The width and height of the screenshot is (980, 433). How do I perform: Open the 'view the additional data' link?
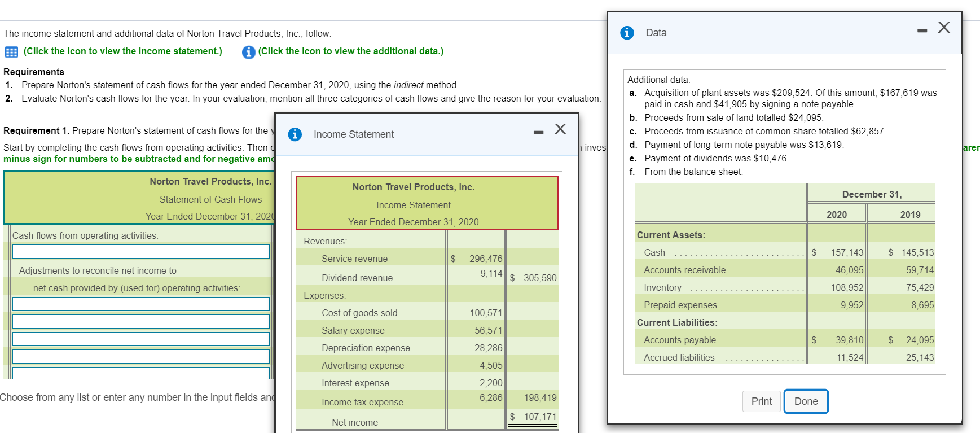[x=351, y=51]
